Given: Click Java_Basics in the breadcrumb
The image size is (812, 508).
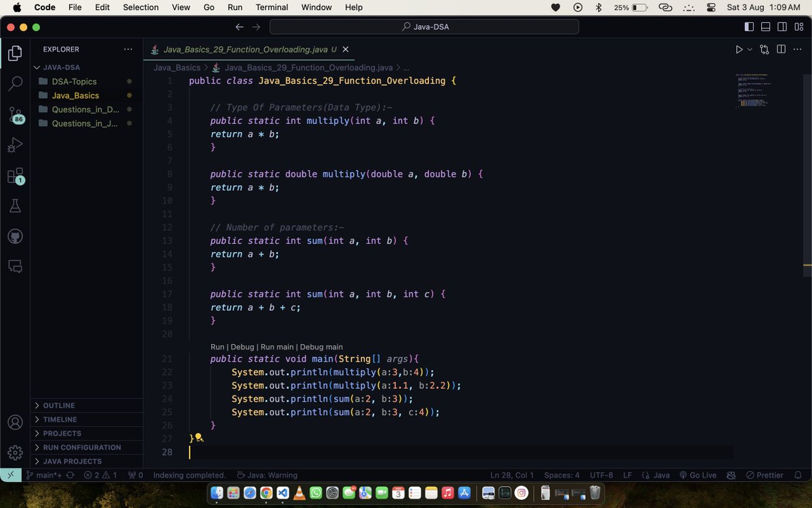Looking at the screenshot, I should pyautogui.click(x=177, y=68).
